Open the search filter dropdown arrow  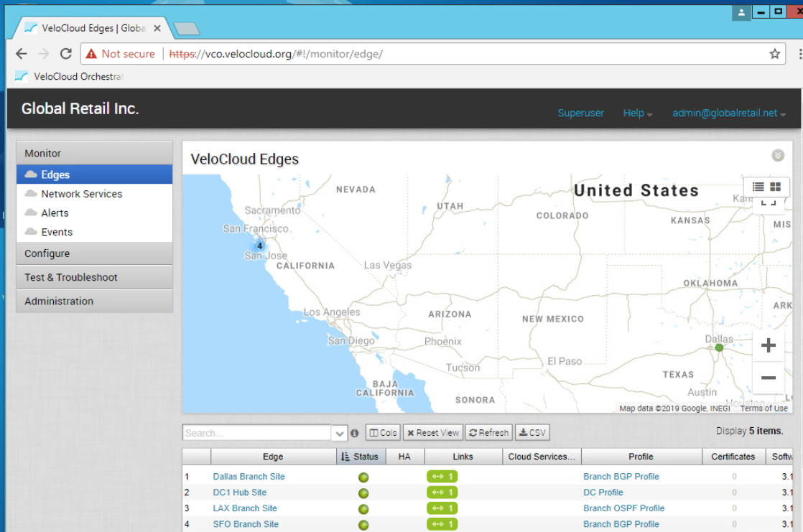click(x=340, y=433)
